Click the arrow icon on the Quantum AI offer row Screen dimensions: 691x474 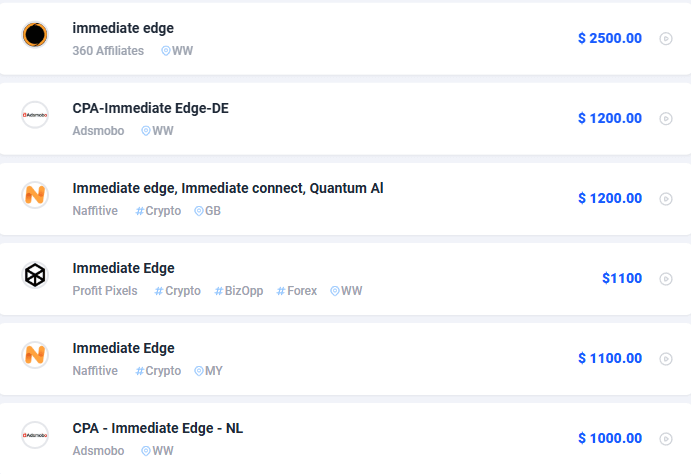pyautogui.click(x=666, y=199)
